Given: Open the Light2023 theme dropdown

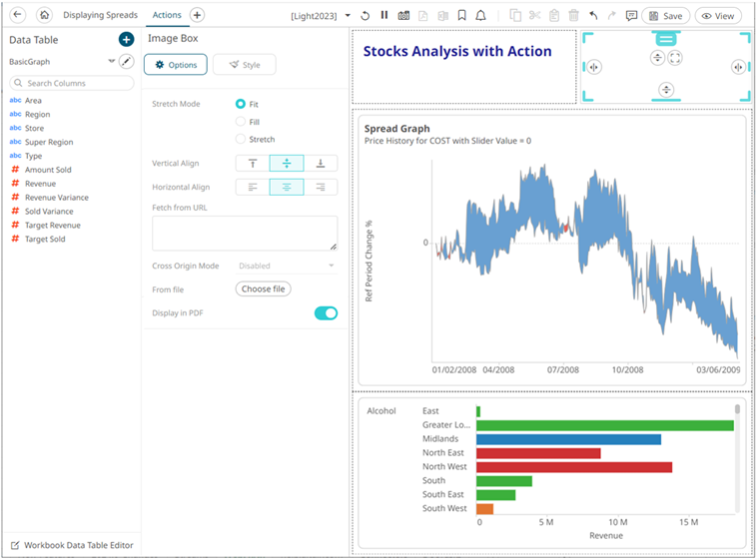Looking at the screenshot, I should [x=347, y=16].
